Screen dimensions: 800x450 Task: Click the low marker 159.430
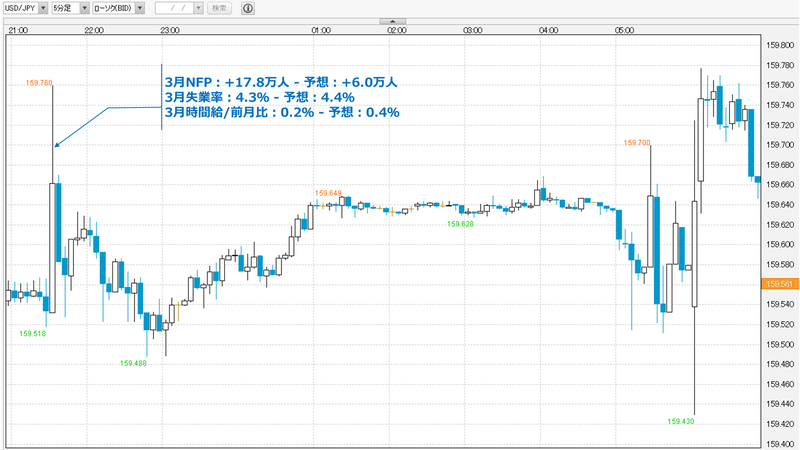(681, 421)
